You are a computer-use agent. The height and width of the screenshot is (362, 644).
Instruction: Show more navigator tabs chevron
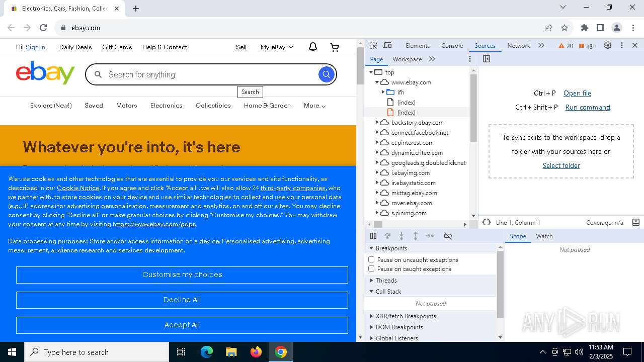(x=432, y=59)
